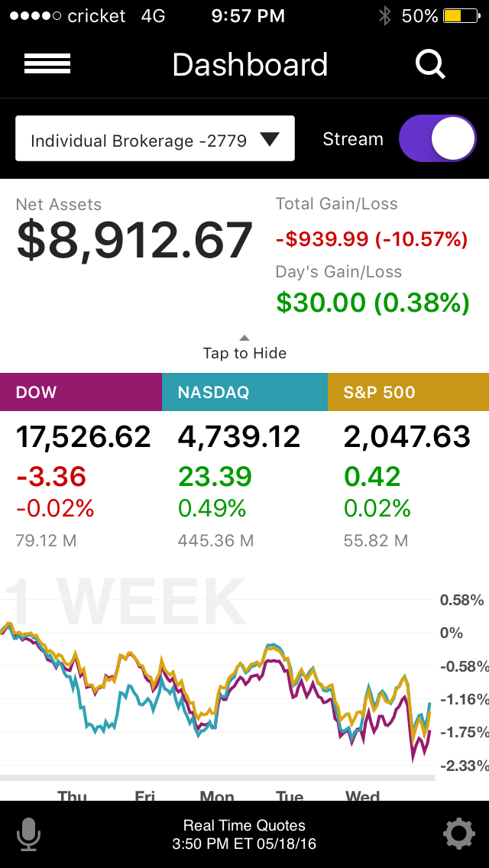Tap the Real Time Quotes timestamp
489x868 pixels.
pyautogui.click(x=244, y=834)
